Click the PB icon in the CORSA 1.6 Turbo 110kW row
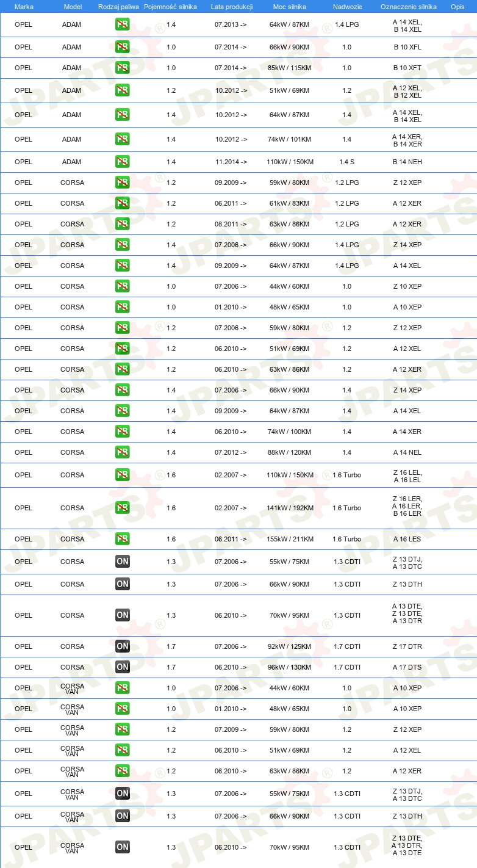The image size is (477, 868). coord(122,475)
